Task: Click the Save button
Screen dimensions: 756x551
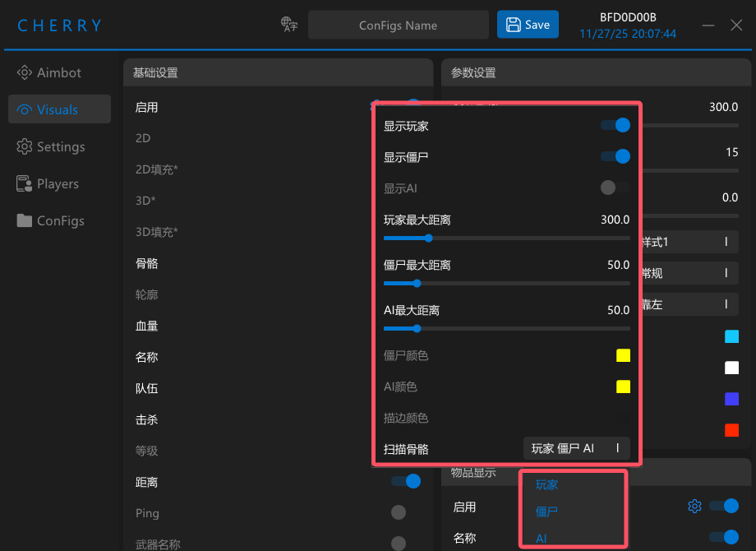Action: tap(528, 24)
